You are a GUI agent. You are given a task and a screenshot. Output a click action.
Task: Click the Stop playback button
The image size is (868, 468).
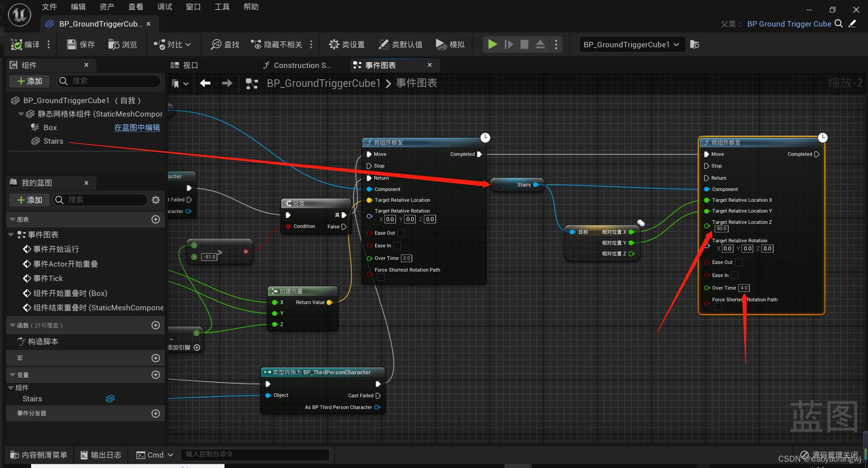tap(524, 44)
